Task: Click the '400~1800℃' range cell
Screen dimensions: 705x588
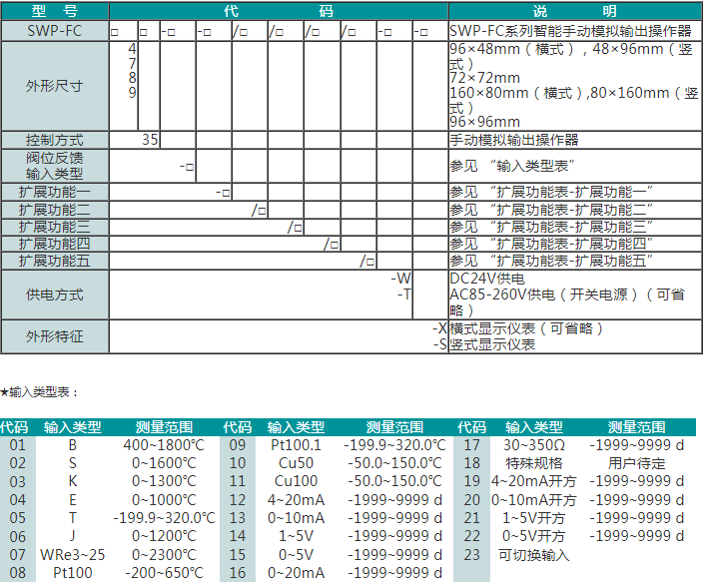Action: click(x=164, y=445)
